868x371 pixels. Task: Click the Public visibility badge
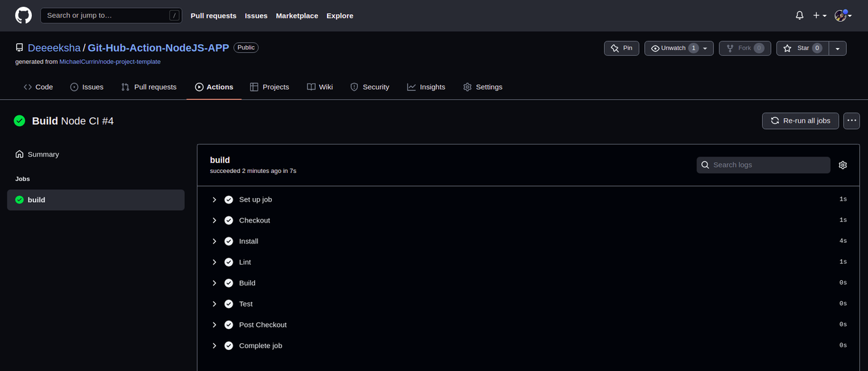point(246,47)
